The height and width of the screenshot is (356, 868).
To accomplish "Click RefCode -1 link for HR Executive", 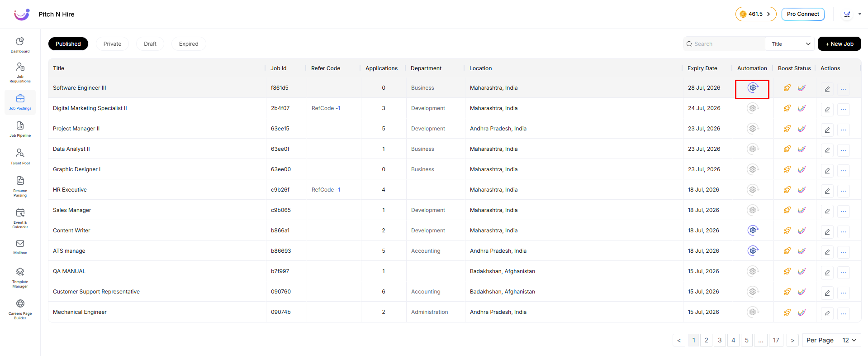I will click(x=326, y=190).
